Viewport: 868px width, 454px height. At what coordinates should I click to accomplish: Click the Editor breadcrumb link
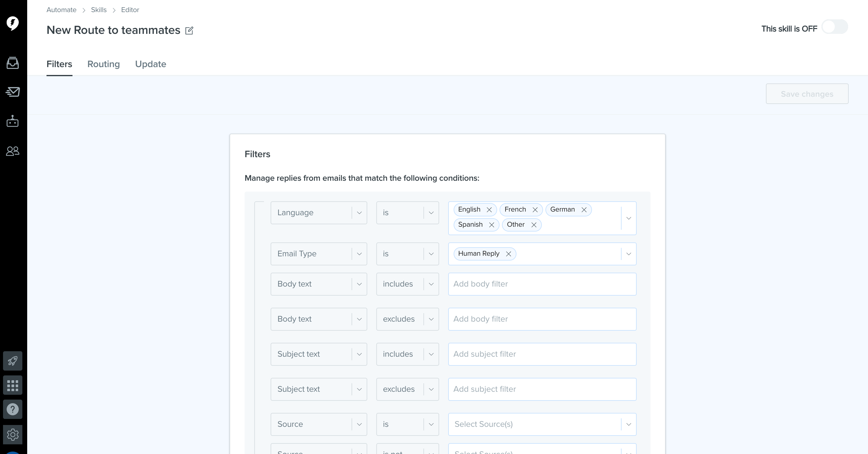point(130,10)
